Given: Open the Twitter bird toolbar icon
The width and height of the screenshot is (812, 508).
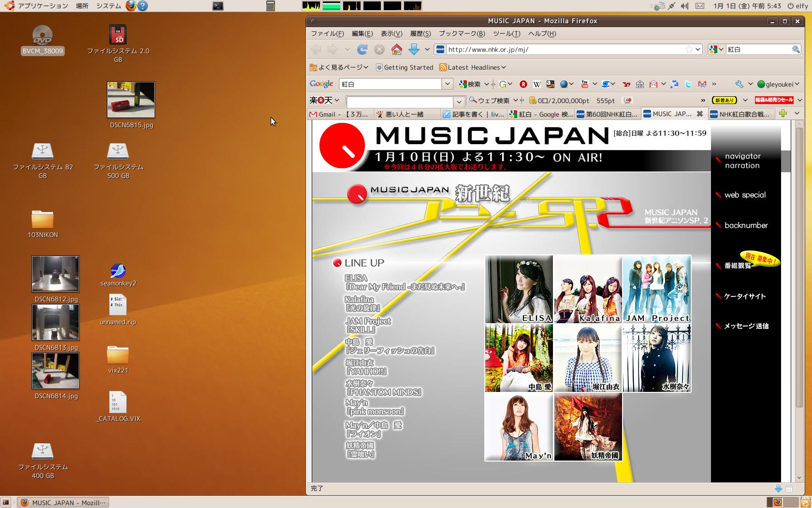Looking at the screenshot, I should pos(688,84).
